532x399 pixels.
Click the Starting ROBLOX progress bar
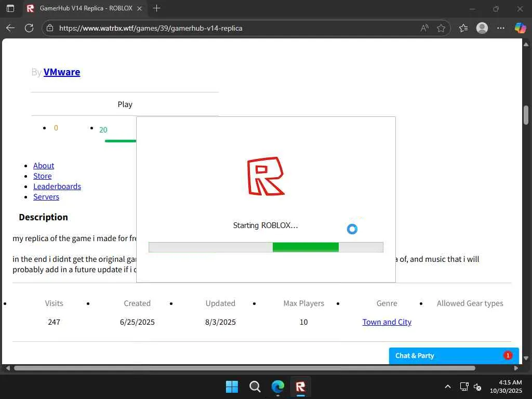click(x=266, y=247)
